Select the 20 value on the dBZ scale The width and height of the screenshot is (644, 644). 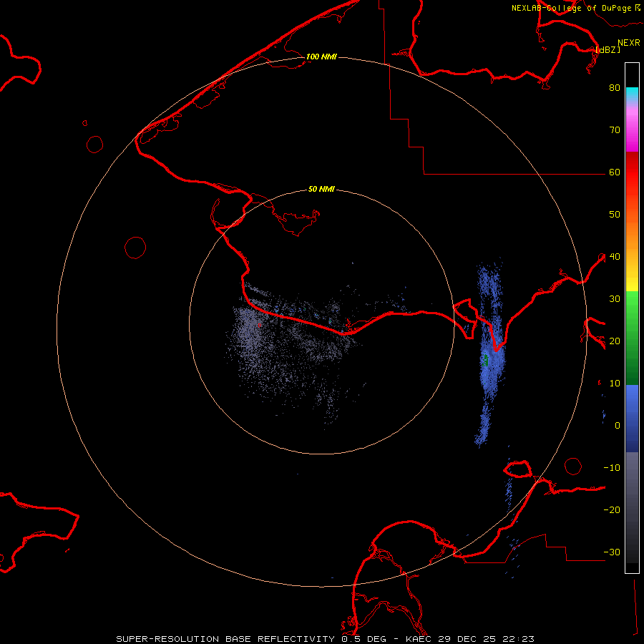click(x=615, y=341)
